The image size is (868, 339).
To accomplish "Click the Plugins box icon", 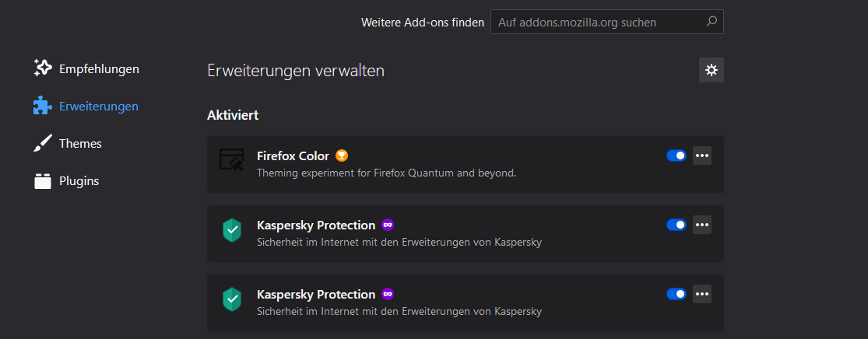I will click(43, 181).
